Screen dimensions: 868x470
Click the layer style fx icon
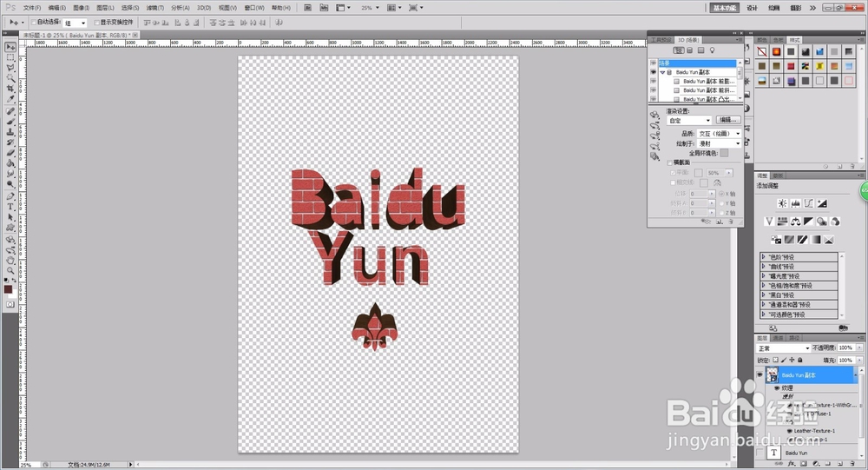[x=791, y=463]
